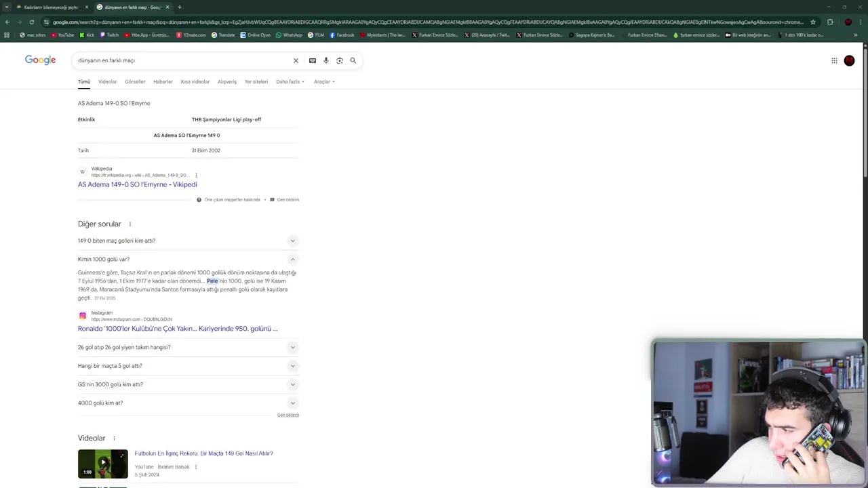Viewport: 868px width, 488px height.
Task: Open "Ronaldo '1000'ler Kulübü'ne Çok Yakın" link
Action: click(x=178, y=329)
